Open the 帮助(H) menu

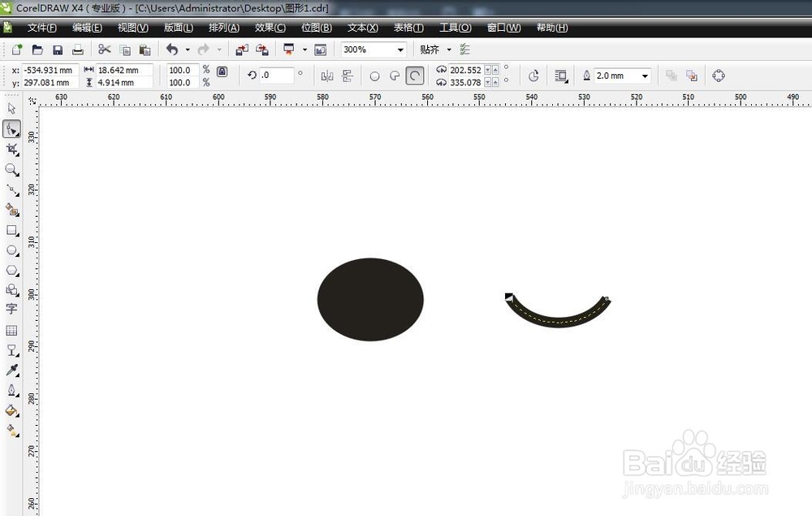tap(552, 28)
